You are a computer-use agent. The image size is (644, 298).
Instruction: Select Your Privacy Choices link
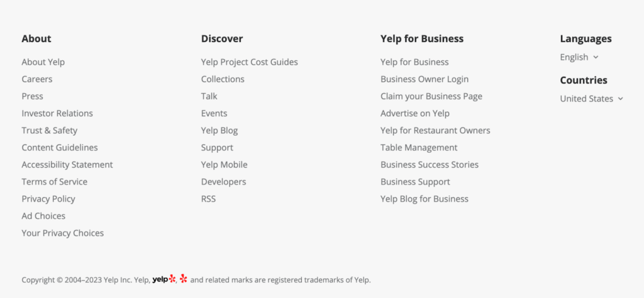[x=63, y=233]
